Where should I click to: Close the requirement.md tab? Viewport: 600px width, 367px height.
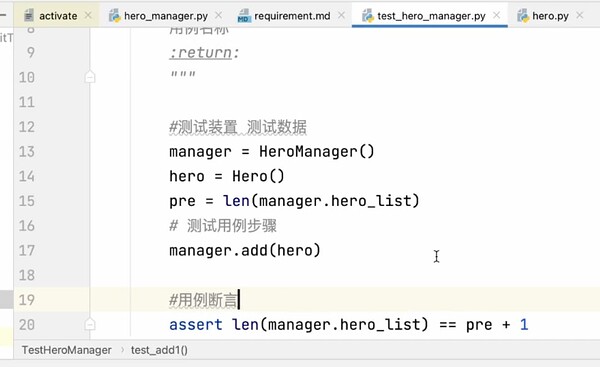click(x=342, y=15)
